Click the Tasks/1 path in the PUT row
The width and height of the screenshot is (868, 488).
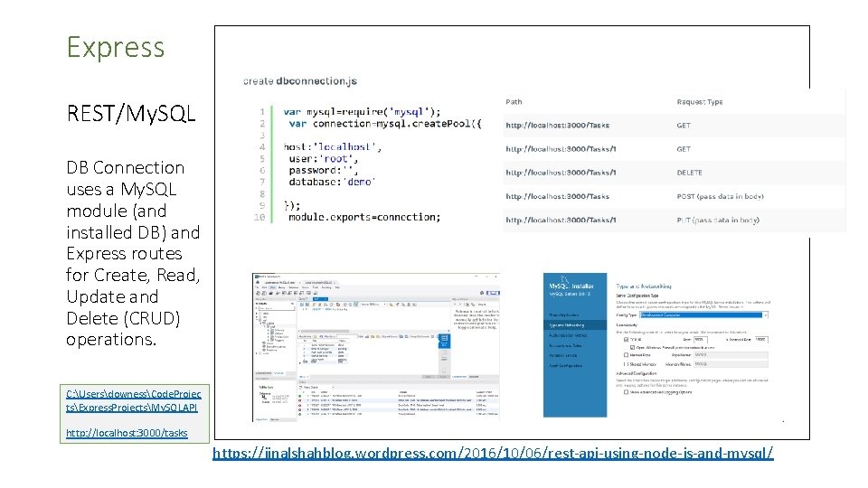click(561, 221)
